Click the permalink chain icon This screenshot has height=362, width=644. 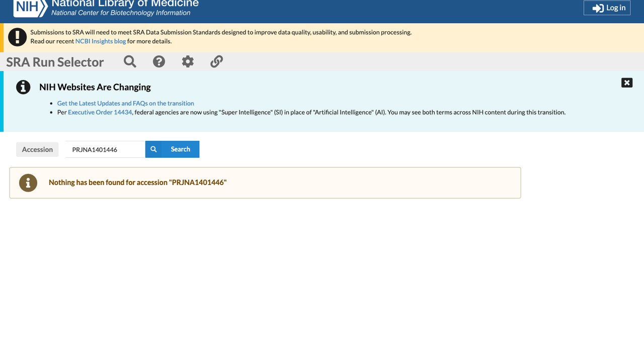216,61
